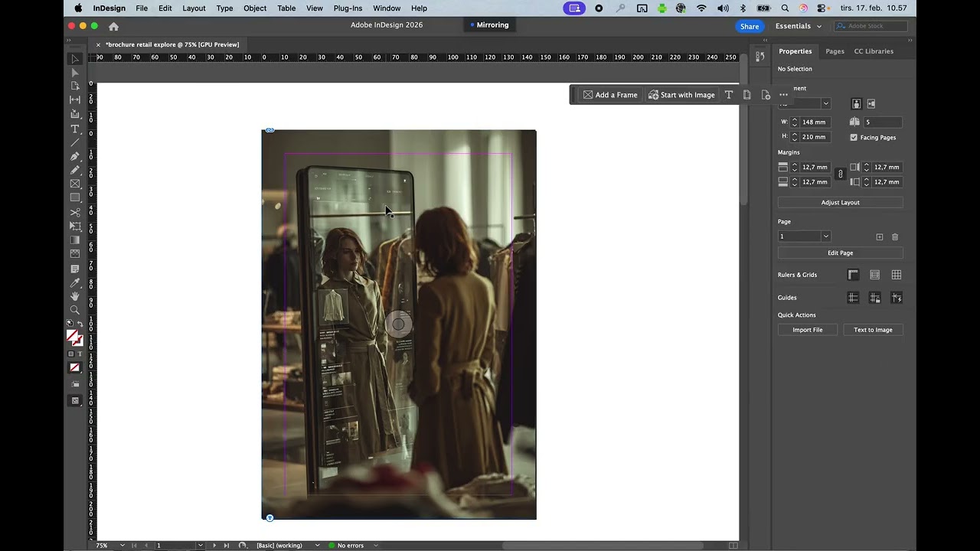The image size is (980, 551).
Task: Select the Pen tool
Action: pyautogui.click(x=75, y=157)
